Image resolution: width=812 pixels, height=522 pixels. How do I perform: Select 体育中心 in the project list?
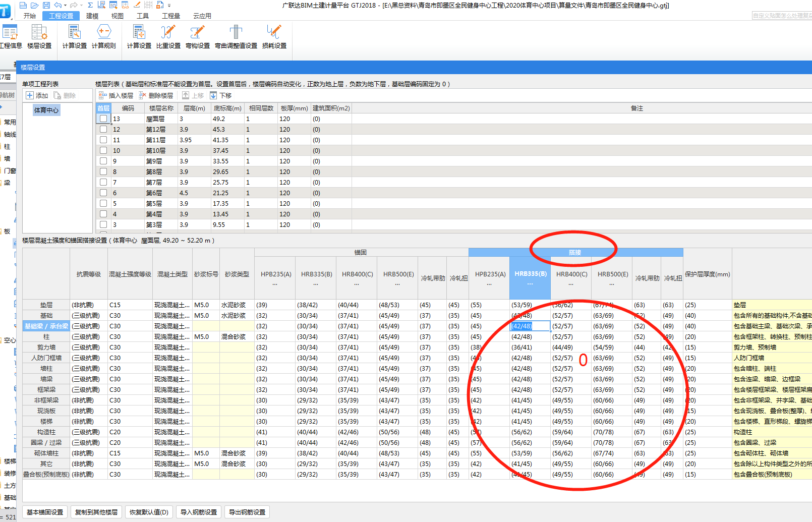point(46,110)
